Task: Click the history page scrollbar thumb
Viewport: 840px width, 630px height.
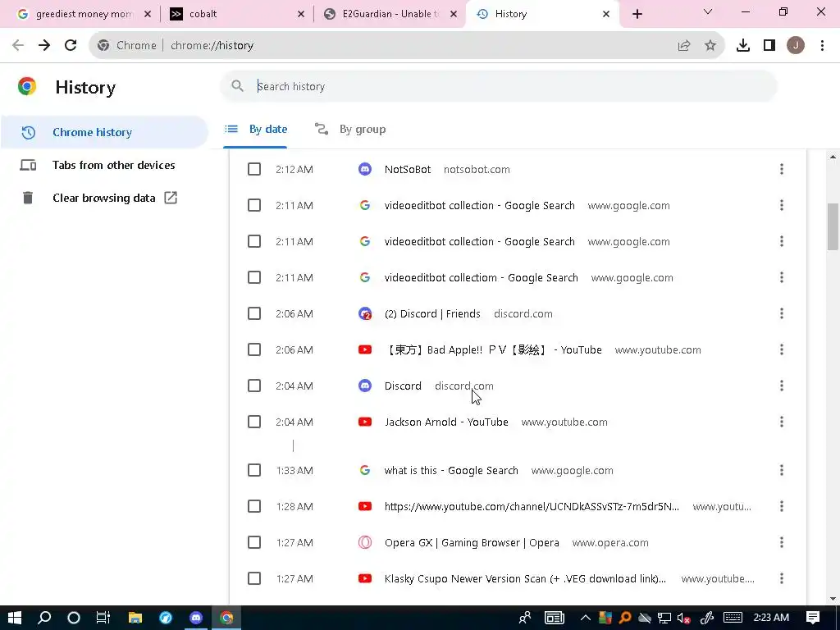Action: pyautogui.click(x=833, y=226)
